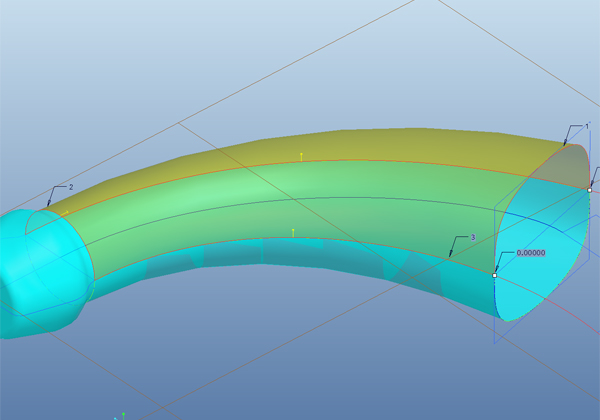The height and width of the screenshot is (420, 600).
Task: Click the green axis marker at bottom
Action: (123, 413)
